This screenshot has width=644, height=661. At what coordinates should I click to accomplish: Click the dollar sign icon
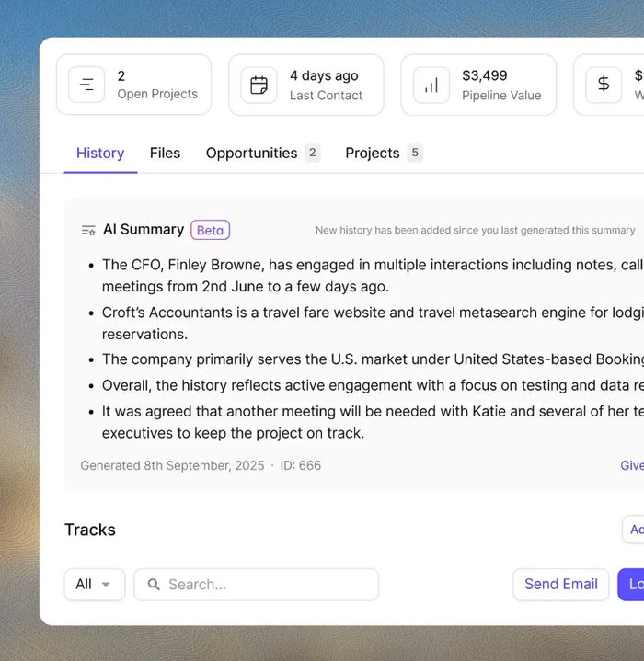click(x=604, y=85)
